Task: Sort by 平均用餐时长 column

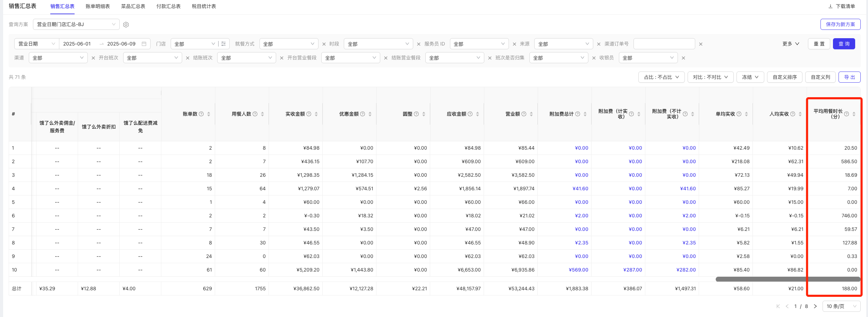Action: [x=854, y=114]
